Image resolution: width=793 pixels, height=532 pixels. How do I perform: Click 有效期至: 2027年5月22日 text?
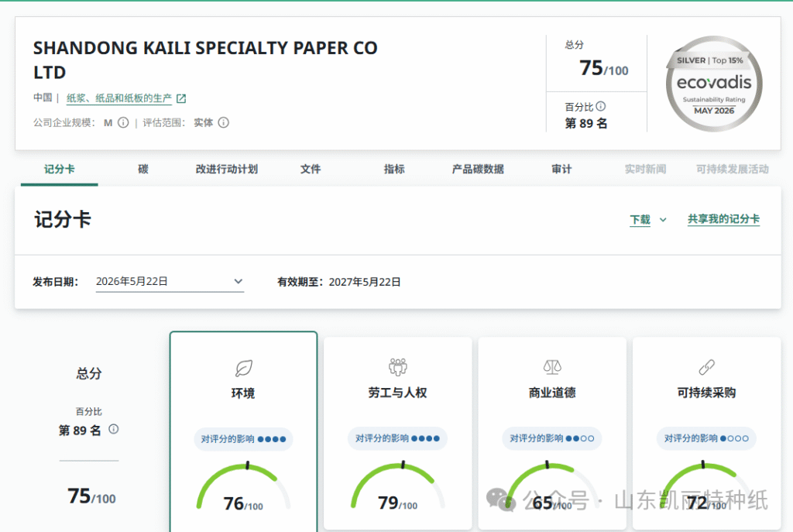[339, 282]
